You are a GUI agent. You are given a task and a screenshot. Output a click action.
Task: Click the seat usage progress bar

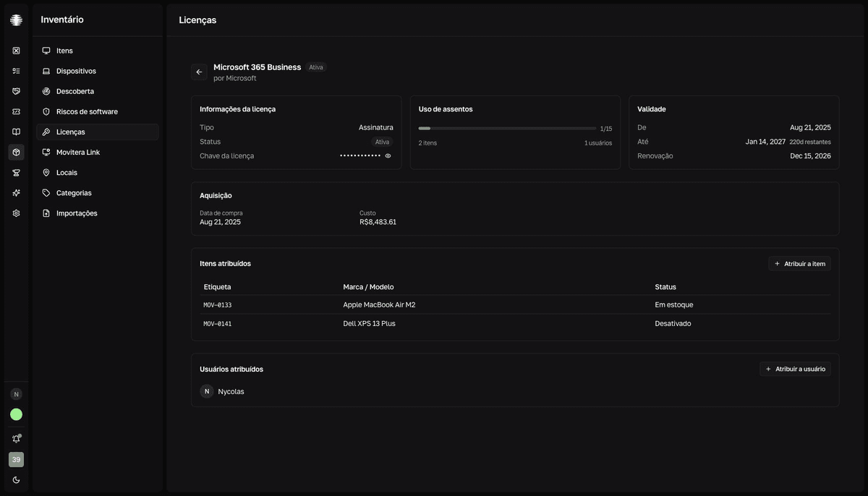point(508,128)
